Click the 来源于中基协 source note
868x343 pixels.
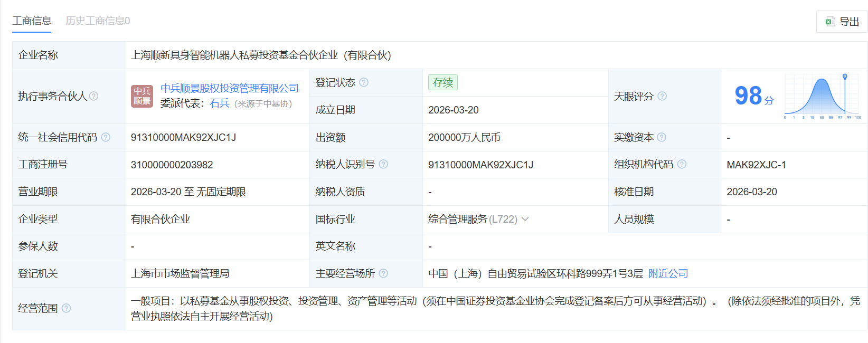click(x=263, y=104)
